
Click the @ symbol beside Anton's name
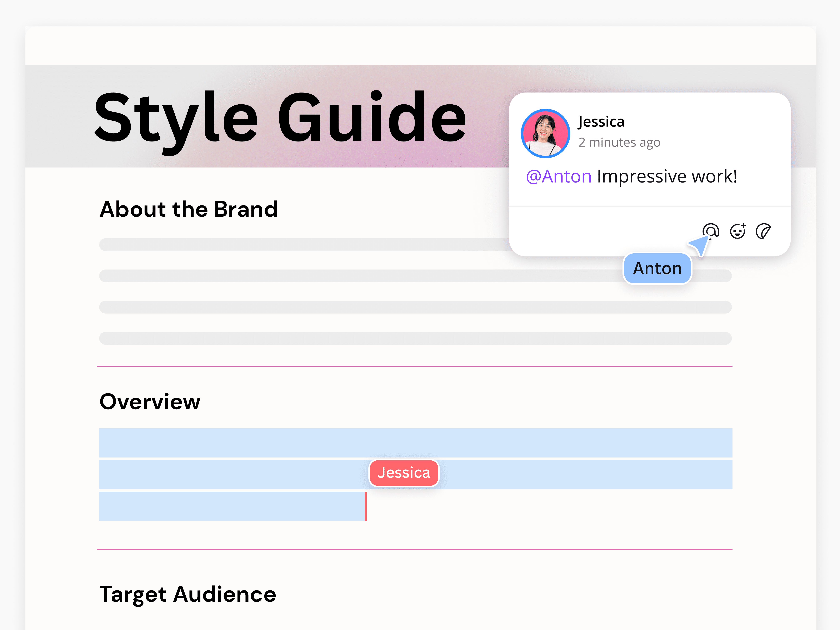coord(534,176)
